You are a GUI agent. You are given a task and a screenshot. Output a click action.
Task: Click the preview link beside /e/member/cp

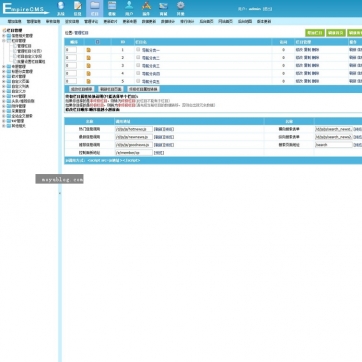coord(159,153)
